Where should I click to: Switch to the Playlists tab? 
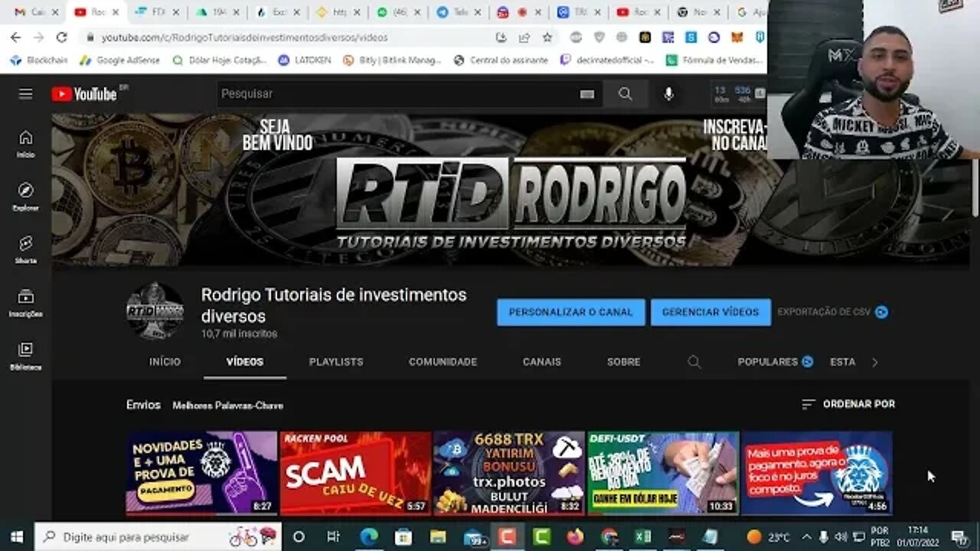pyautogui.click(x=336, y=362)
